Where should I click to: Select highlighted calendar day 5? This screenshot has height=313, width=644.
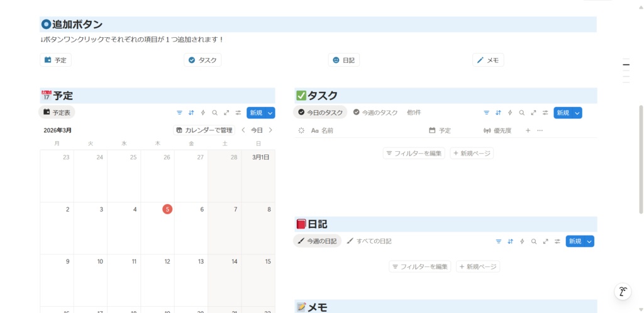167,209
